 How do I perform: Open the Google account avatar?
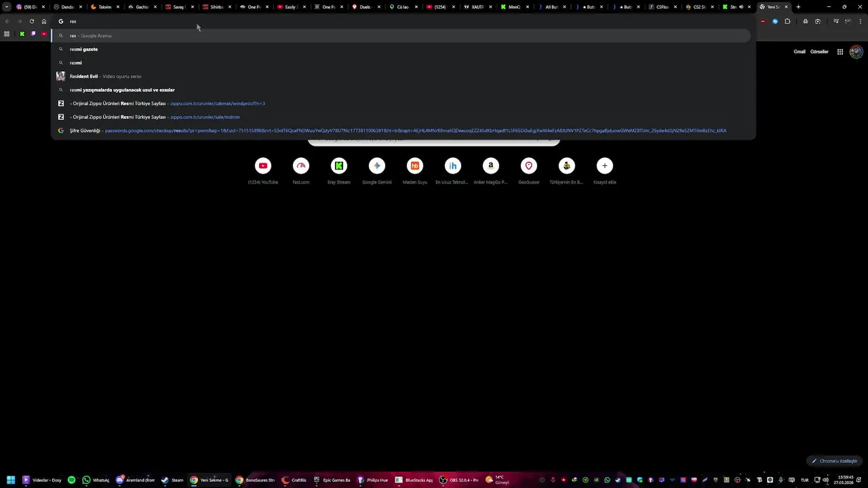(856, 52)
